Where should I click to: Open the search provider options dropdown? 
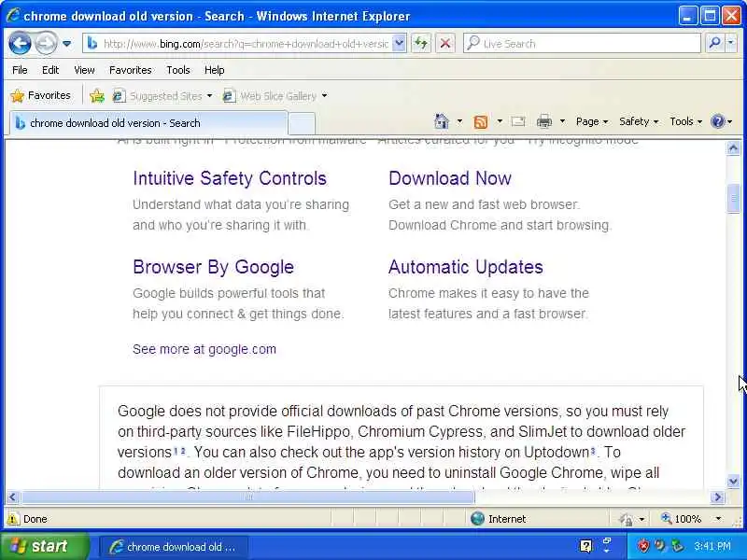click(731, 43)
